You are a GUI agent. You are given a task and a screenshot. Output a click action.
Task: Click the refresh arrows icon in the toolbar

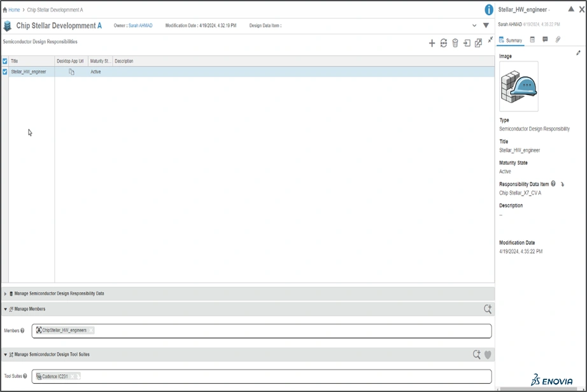click(444, 43)
